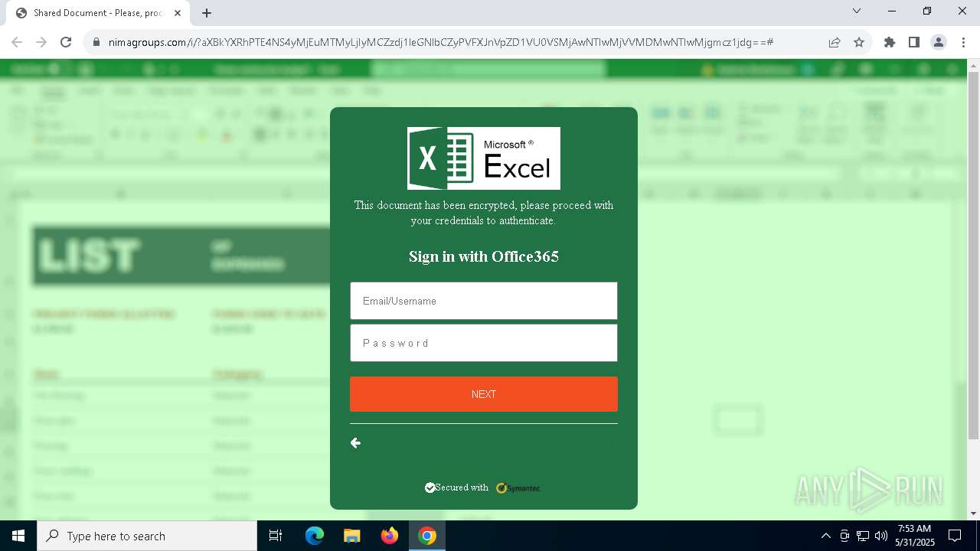Viewport: 980px width, 551px height.
Task: Open the notification center icon
Action: [955, 536]
